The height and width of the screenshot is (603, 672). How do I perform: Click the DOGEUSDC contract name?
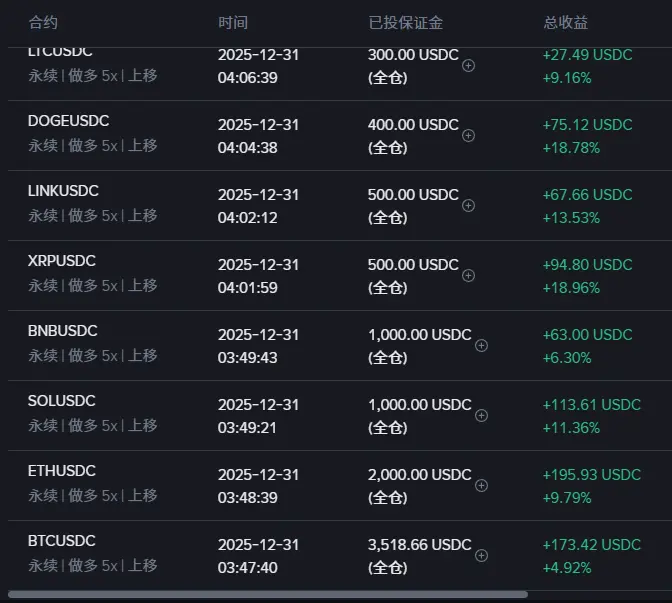(68, 121)
